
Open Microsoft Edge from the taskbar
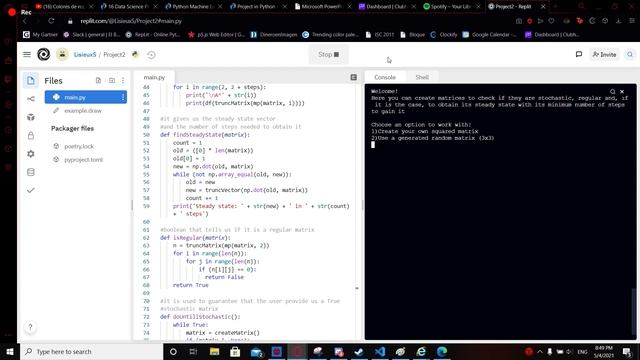click(x=442, y=351)
